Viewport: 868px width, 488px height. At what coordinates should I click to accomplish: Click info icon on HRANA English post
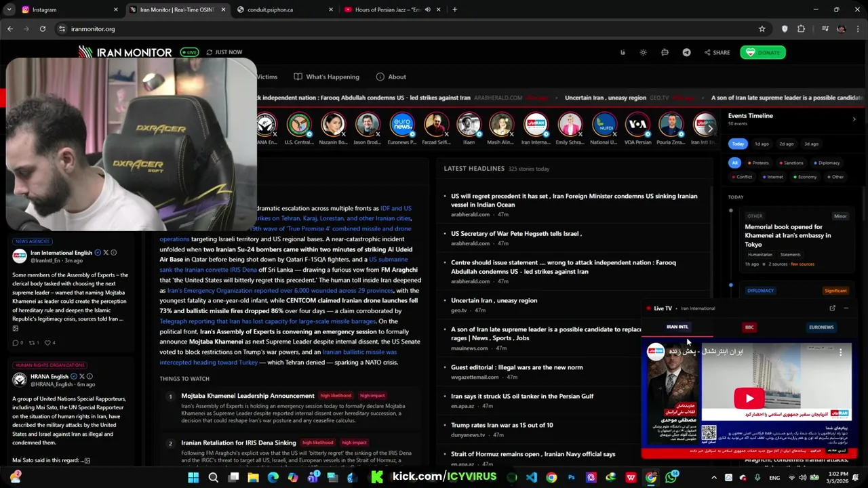pyautogui.click(x=90, y=376)
